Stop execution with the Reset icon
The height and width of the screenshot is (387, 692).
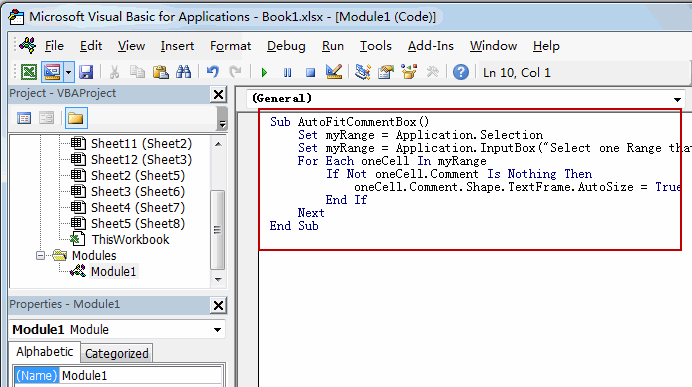[x=311, y=72]
